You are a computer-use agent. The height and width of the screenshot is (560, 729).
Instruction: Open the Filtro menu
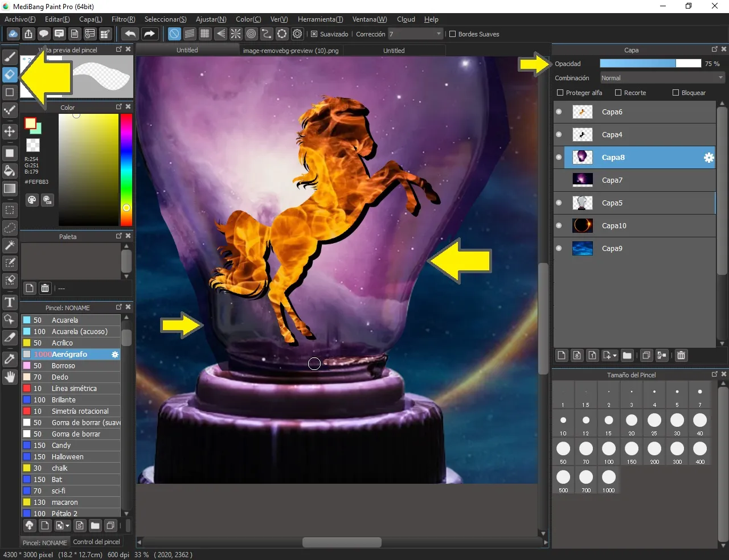pyautogui.click(x=123, y=19)
